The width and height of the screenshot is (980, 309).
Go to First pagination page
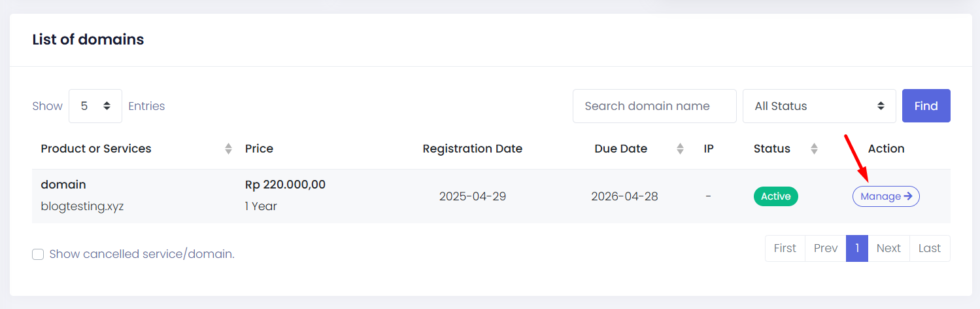point(785,248)
